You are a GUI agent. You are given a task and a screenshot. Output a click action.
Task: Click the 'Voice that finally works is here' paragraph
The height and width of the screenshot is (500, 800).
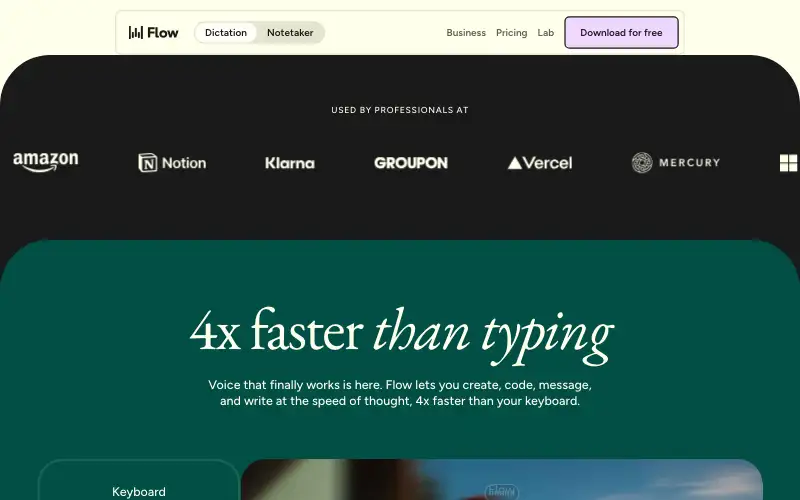pos(400,393)
